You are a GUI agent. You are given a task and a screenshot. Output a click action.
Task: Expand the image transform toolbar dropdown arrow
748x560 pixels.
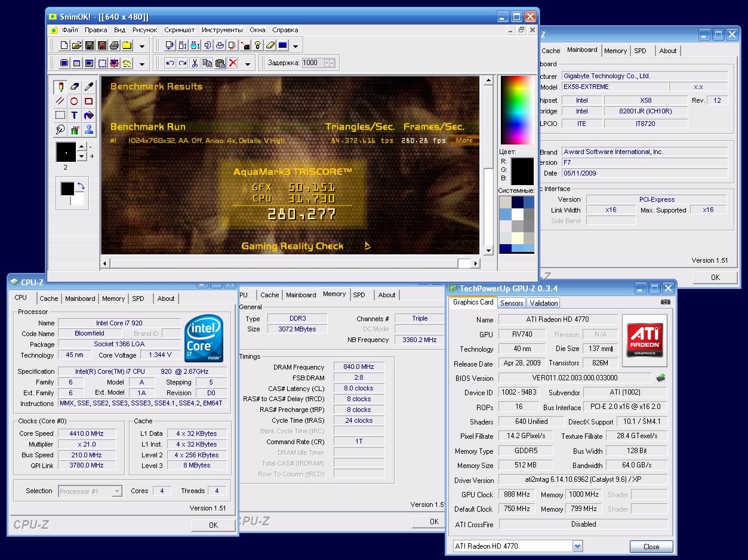click(x=295, y=46)
